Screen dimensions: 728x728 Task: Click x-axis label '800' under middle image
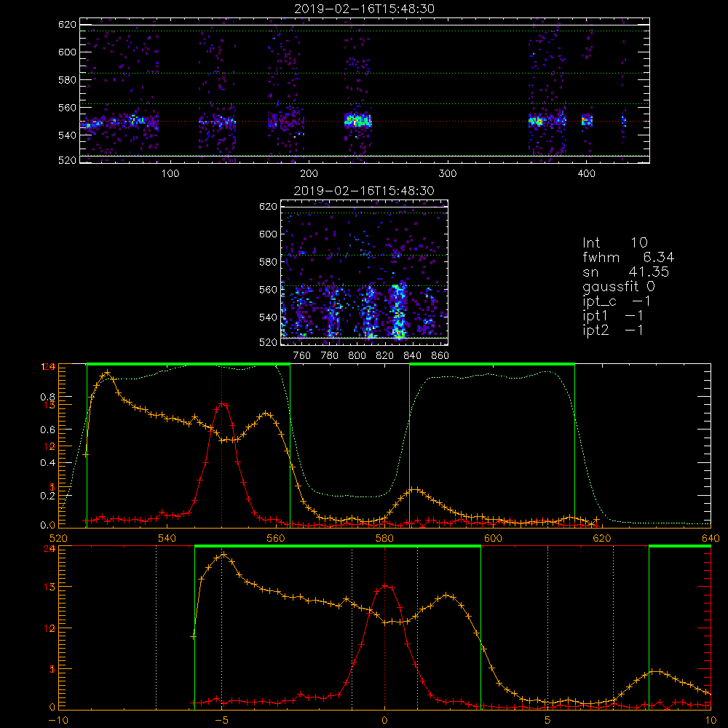(x=357, y=356)
